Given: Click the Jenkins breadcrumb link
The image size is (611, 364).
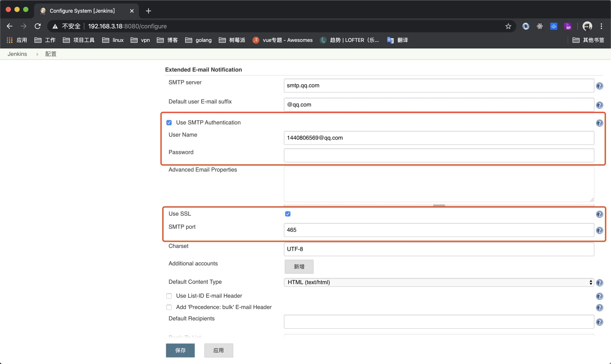Looking at the screenshot, I should (x=17, y=54).
